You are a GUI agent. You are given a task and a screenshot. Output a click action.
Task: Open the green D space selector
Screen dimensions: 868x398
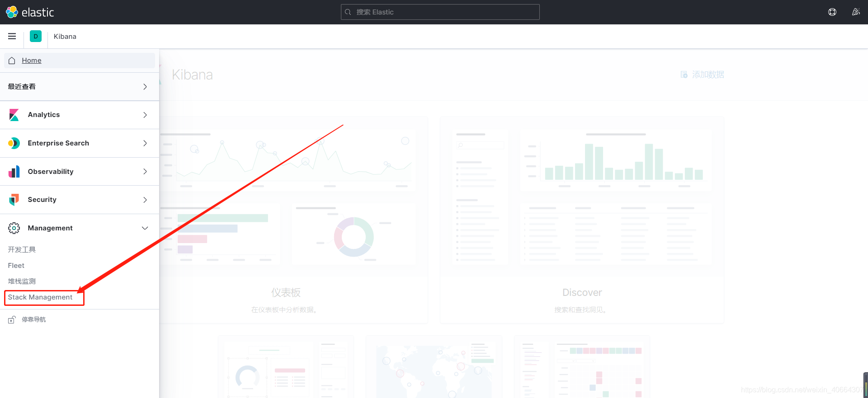(36, 36)
